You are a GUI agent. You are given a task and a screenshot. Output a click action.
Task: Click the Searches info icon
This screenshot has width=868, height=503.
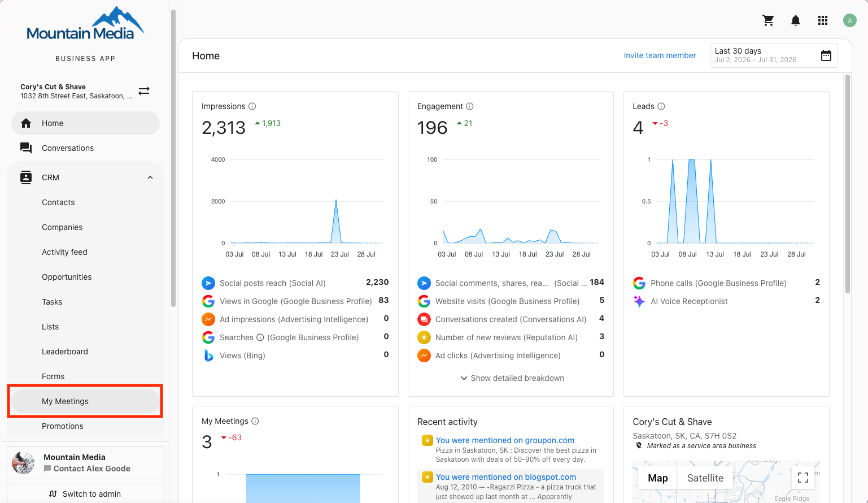(x=260, y=337)
